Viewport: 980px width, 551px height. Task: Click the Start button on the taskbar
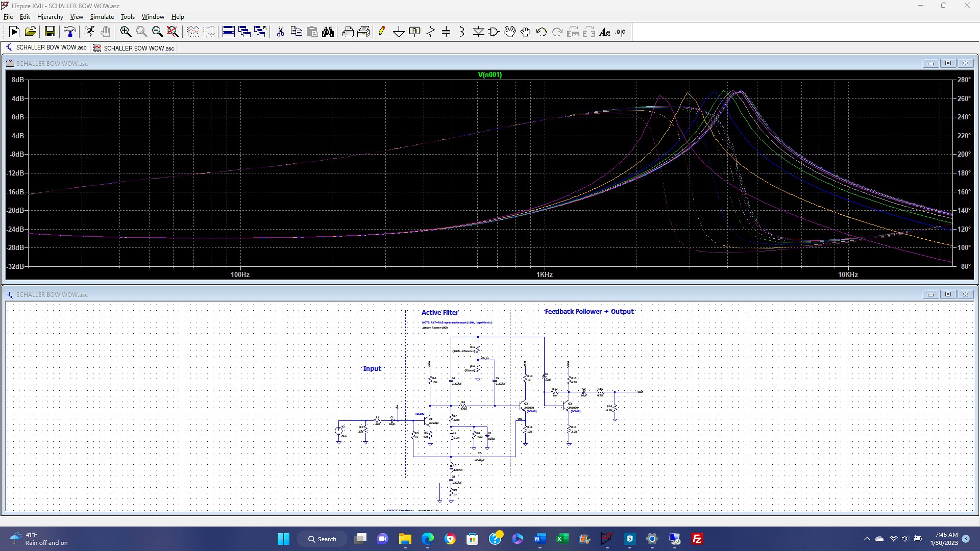pos(283,539)
